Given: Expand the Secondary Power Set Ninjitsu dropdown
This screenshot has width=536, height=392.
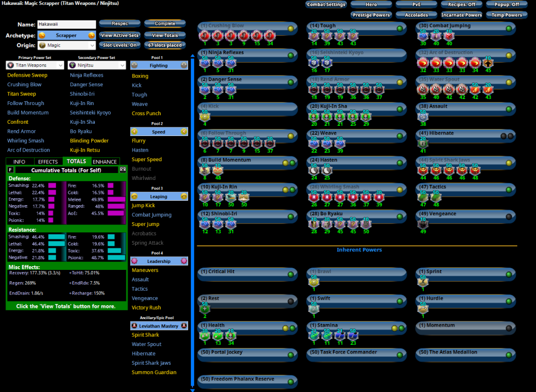Looking at the screenshot, I should pos(97,65).
